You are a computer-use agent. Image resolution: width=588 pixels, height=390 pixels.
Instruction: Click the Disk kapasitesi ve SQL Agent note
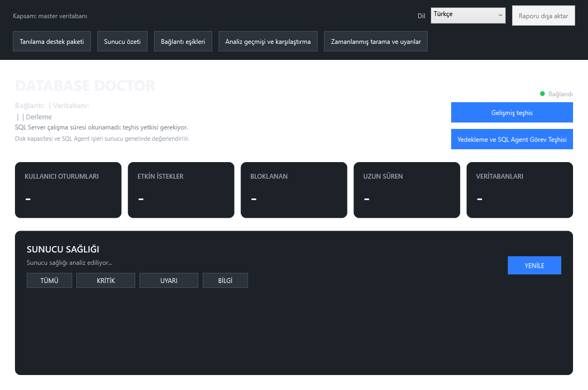click(x=102, y=139)
